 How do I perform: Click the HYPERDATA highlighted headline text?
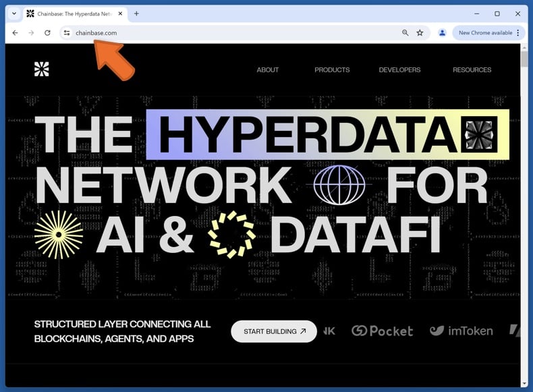[x=308, y=134]
